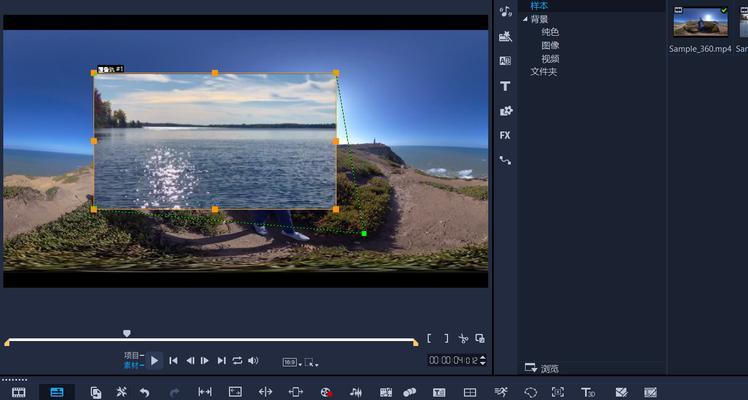Enlarge the preview window icon
Image resolution: width=748 pixels, height=400 pixels.
(x=480, y=339)
